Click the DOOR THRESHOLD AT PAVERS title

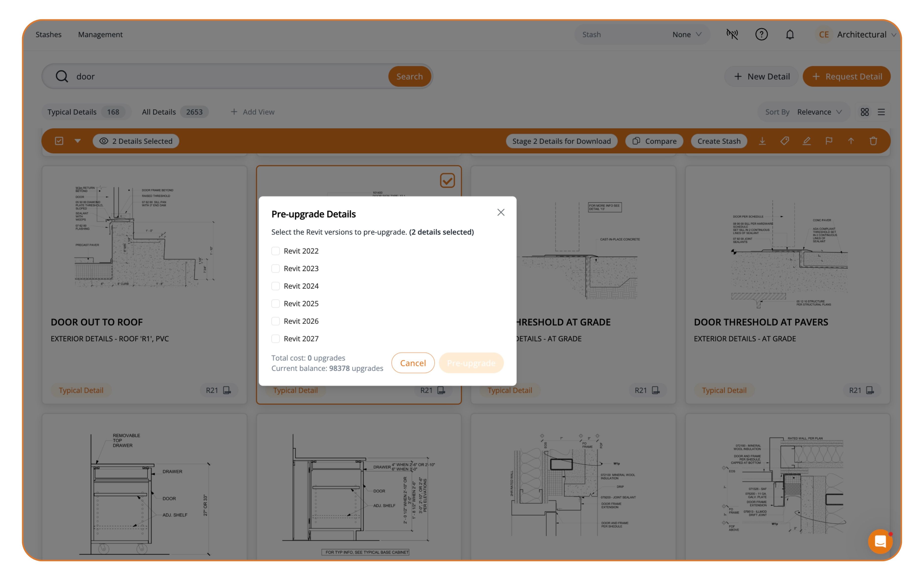point(761,322)
